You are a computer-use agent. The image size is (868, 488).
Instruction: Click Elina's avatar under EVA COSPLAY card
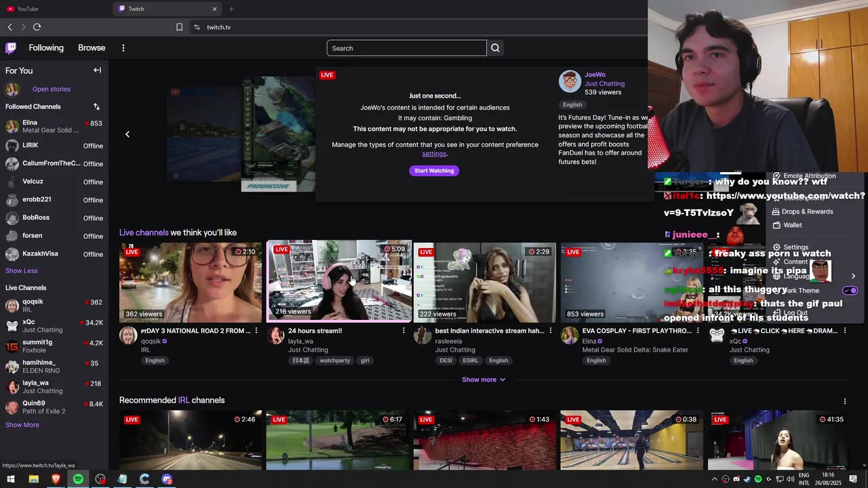tap(570, 335)
